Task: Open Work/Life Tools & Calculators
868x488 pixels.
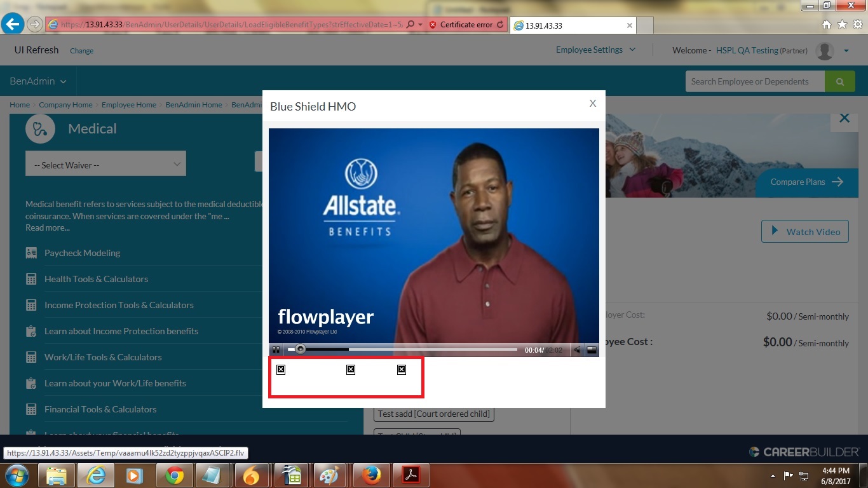Action: coord(103,357)
